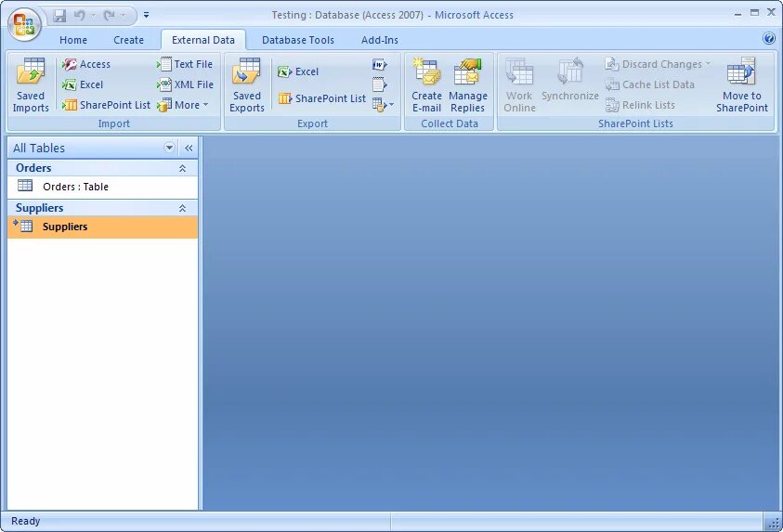Click the Office Button orb
The height and width of the screenshot is (532, 783).
pos(23,23)
